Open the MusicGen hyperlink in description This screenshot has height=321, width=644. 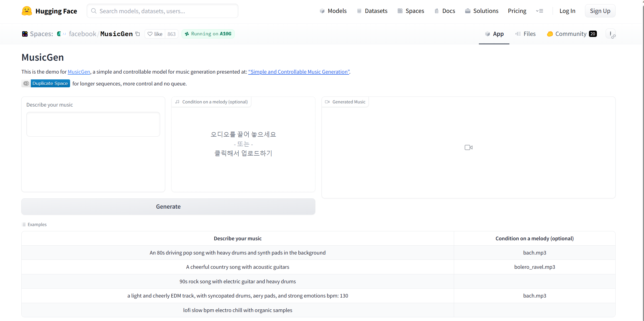pos(79,72)
